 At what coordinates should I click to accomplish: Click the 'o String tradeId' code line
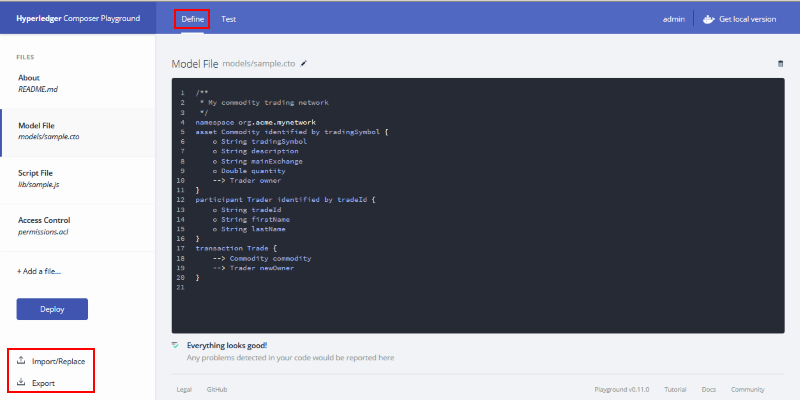click(247, 210)
